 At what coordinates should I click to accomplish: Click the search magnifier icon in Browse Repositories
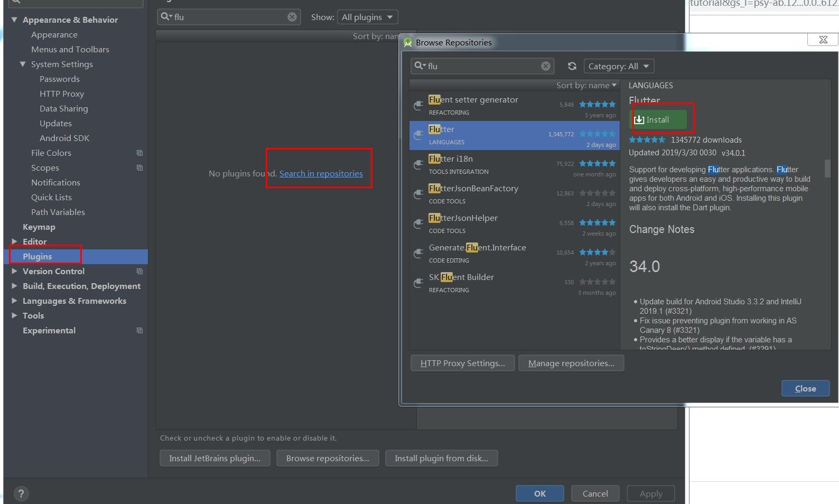(x=419, y=66)
